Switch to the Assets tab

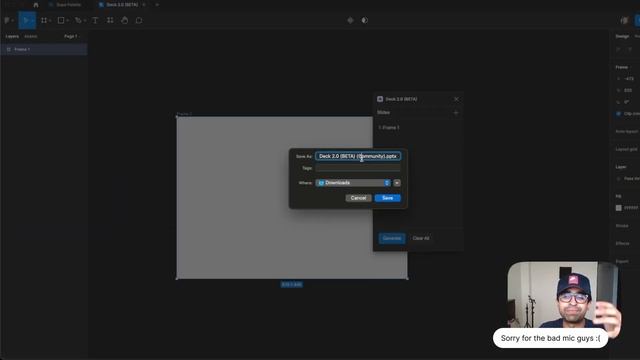[x=31, y=36]
